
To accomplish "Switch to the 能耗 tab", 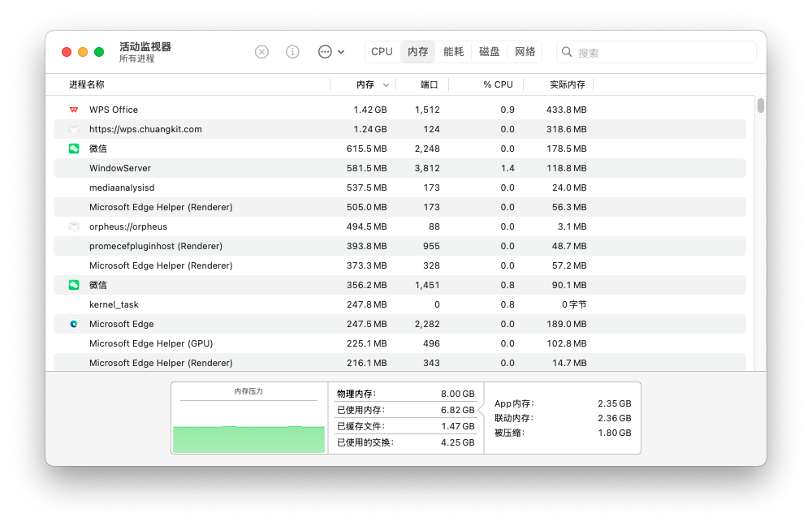I will pos(454,52).
